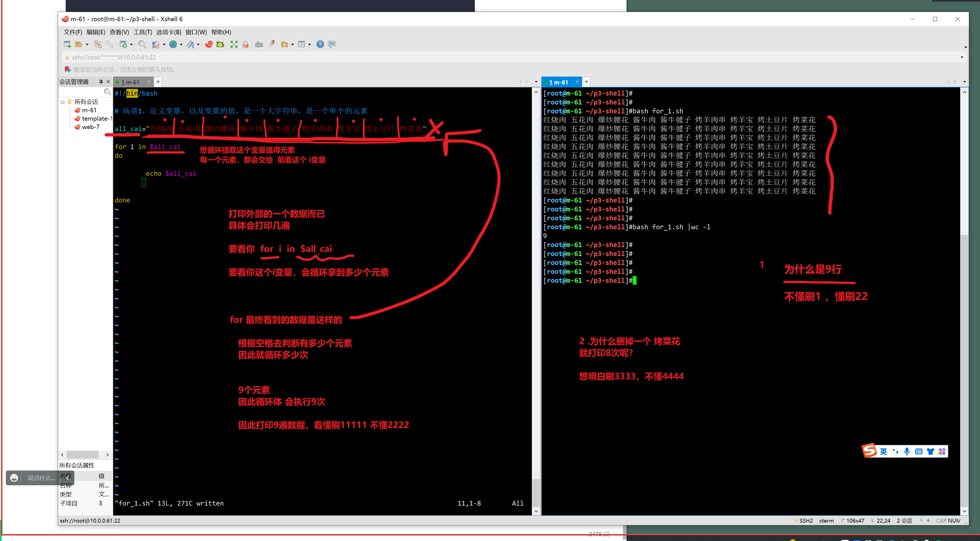Close the 会话管理器 panel

click(108, 82)
